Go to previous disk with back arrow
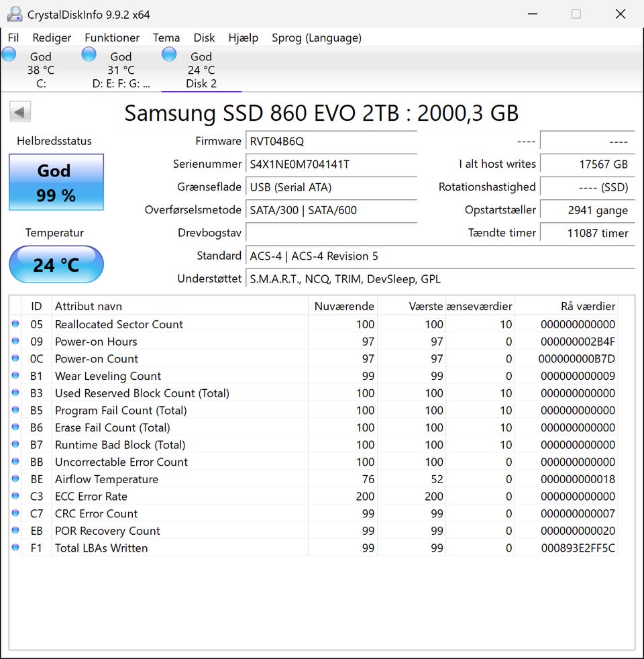 tap(19, 112)
